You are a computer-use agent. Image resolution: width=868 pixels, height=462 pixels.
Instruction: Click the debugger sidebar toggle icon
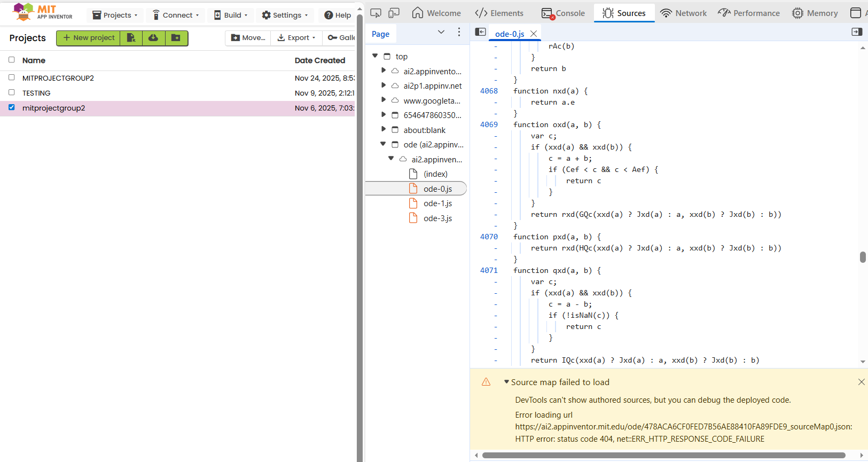click(857, 32)
